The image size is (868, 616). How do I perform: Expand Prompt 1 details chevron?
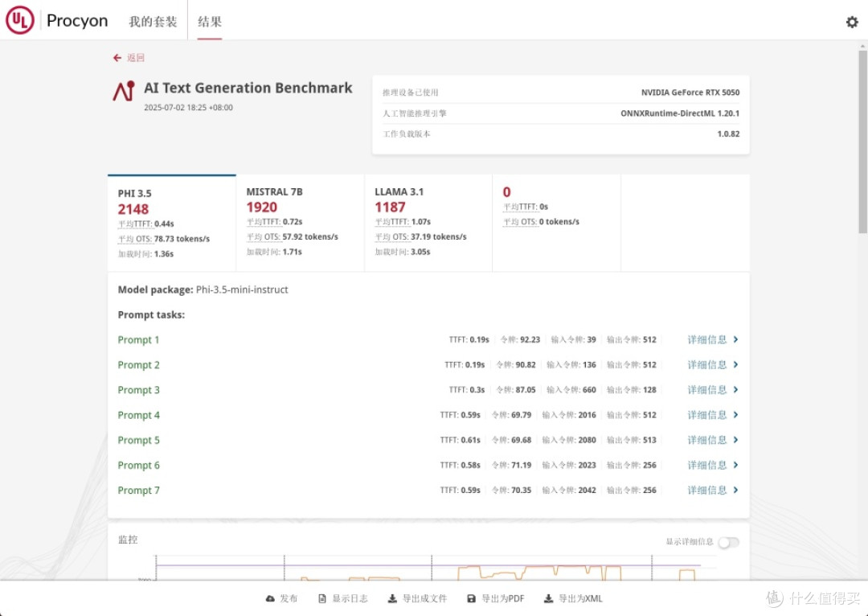(x=735, y=339)
